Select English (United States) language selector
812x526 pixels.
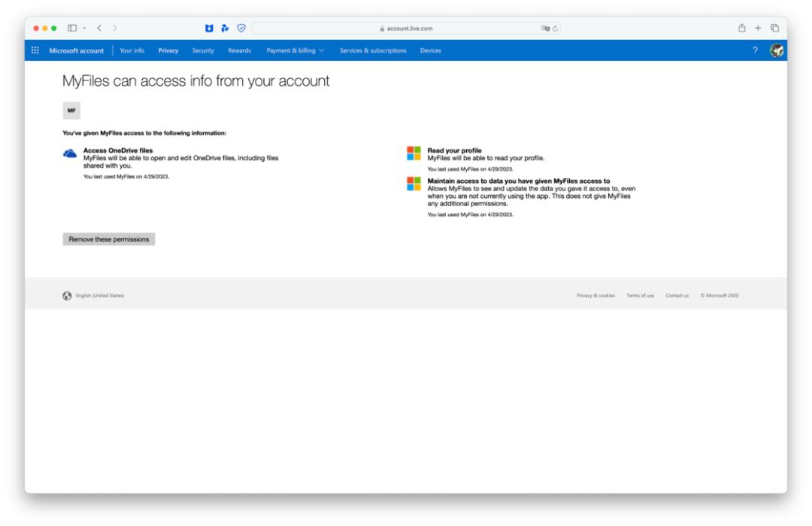[94, 295]
